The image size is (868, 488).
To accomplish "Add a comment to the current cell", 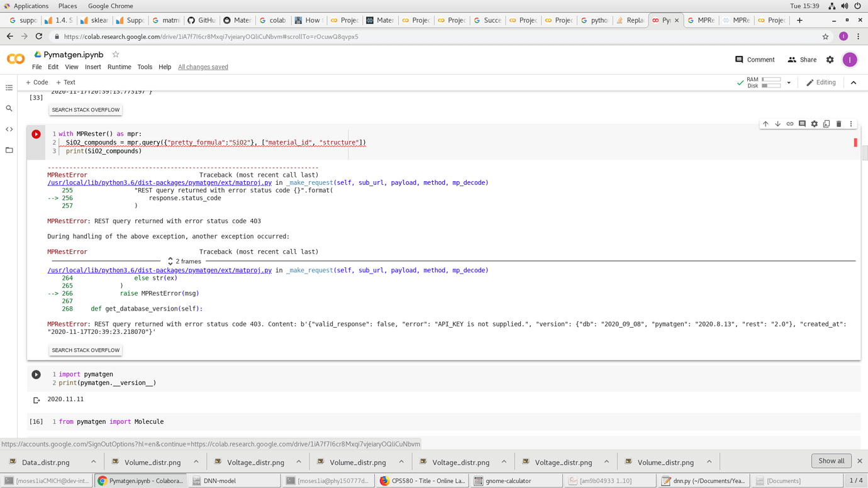I will pyautogui.click(x=802, y=123).
